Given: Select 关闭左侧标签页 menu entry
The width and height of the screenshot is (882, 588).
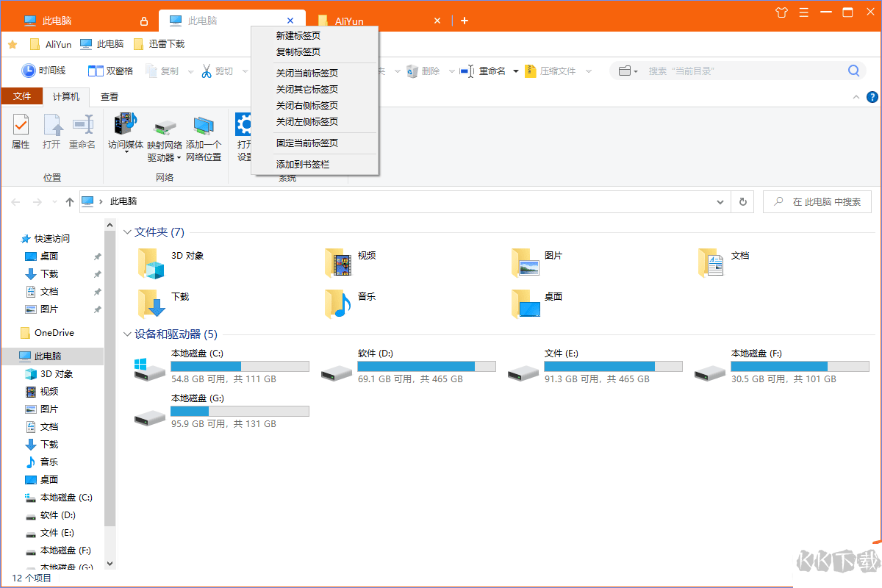Looking at the screenshot, I should tap(307, 122).
